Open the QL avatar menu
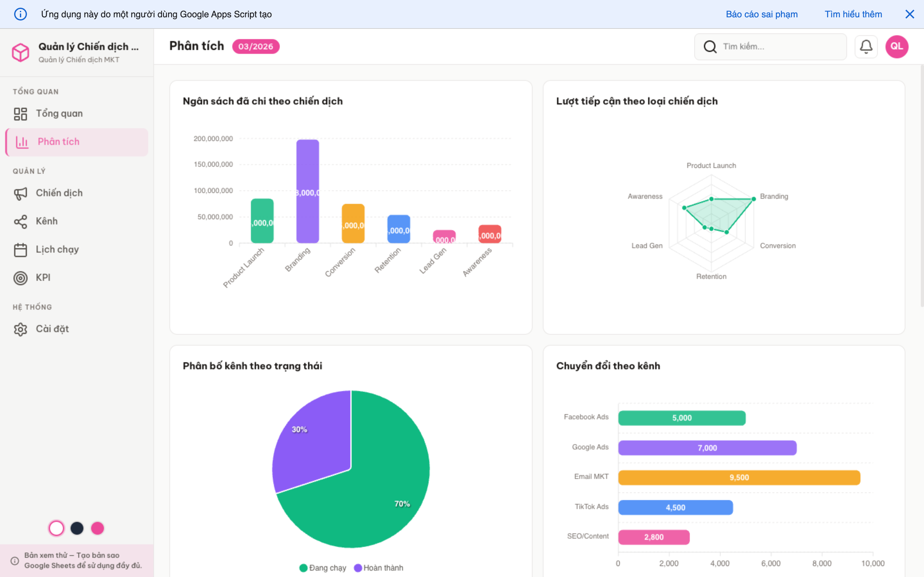The height and width of the screenshot is (577, 924). [x=897, y=46]
